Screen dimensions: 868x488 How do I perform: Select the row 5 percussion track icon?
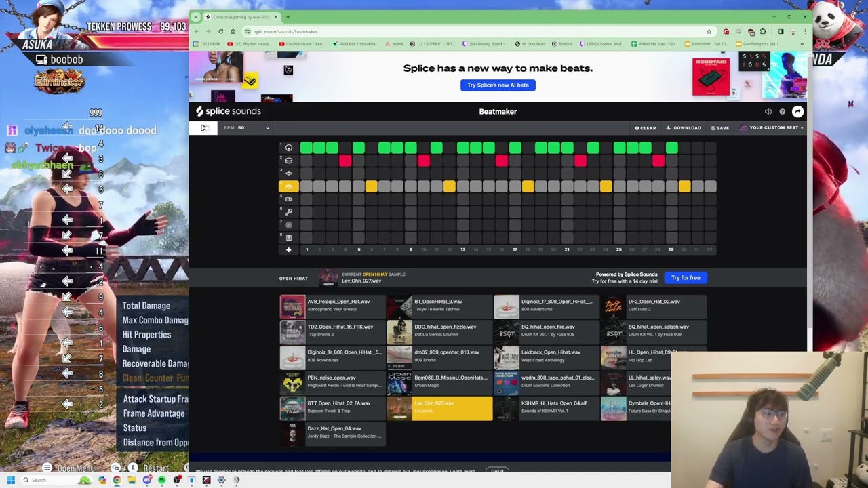(x=289, y=199)
